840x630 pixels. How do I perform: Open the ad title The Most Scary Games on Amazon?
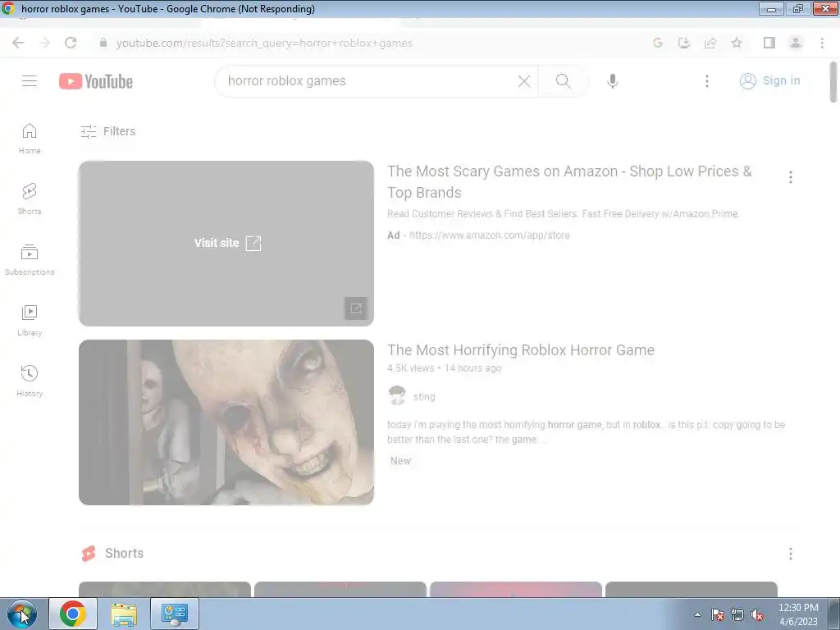point(569,181)
